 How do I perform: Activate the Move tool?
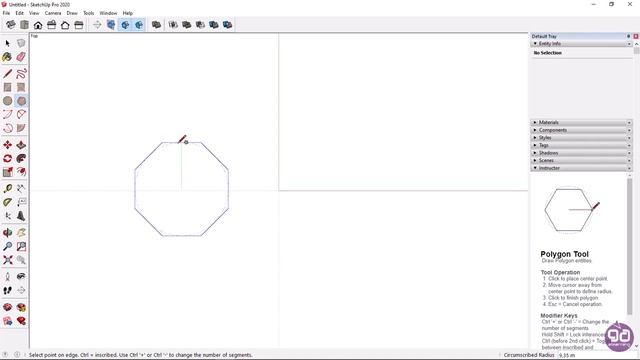pyautogui.click(x=7, y=145)
